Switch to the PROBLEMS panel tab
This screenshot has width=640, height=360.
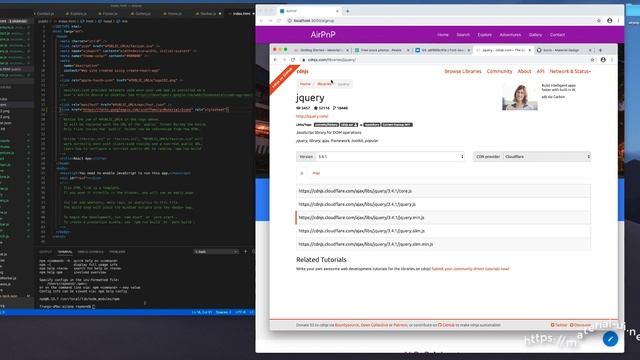click(x=117, y=252)
